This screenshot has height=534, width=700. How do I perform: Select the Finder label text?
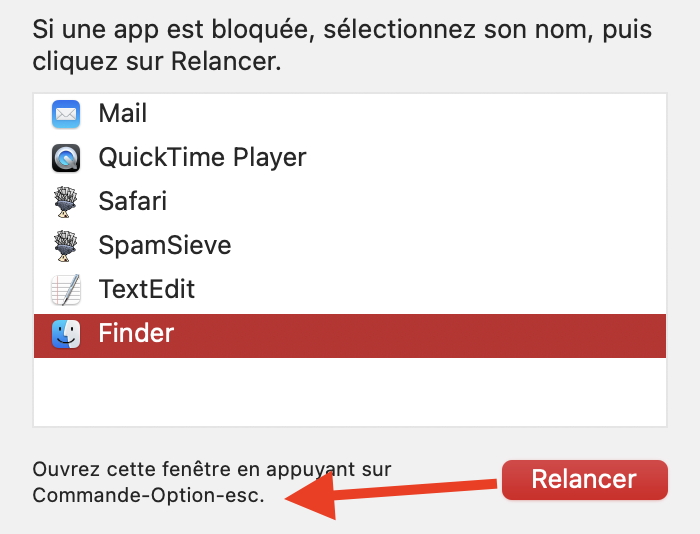pos(136,334)
